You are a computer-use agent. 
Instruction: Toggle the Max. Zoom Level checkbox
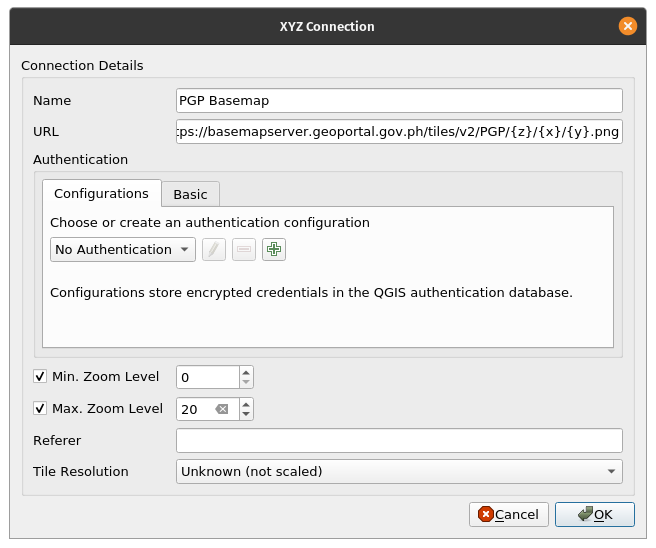40,408
